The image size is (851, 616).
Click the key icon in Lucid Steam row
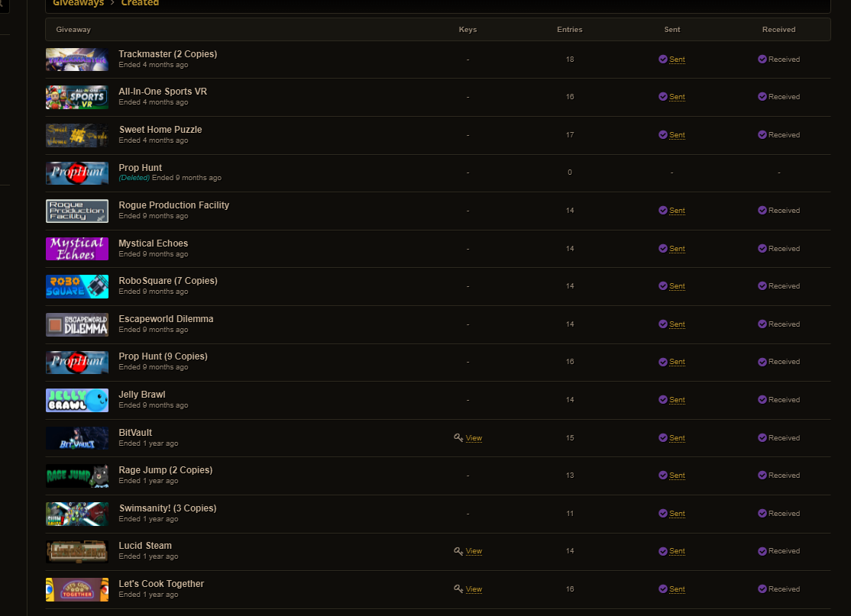[458, 551]
